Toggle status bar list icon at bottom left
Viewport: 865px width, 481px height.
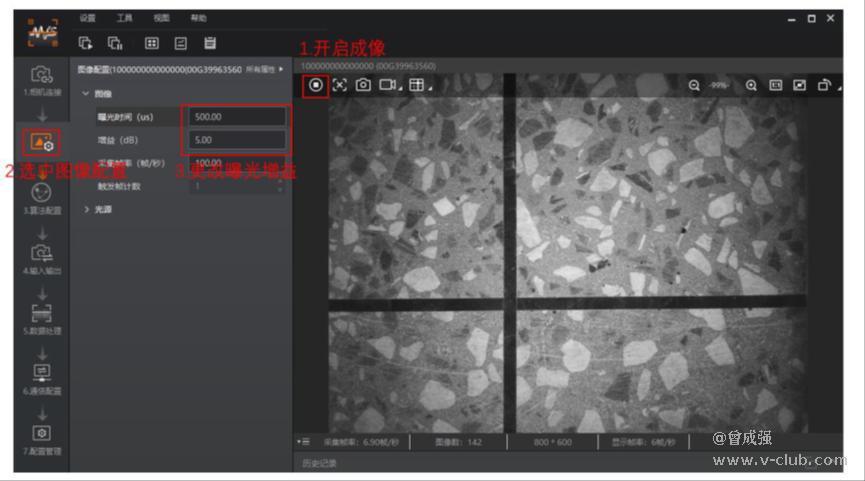point(303,442)
